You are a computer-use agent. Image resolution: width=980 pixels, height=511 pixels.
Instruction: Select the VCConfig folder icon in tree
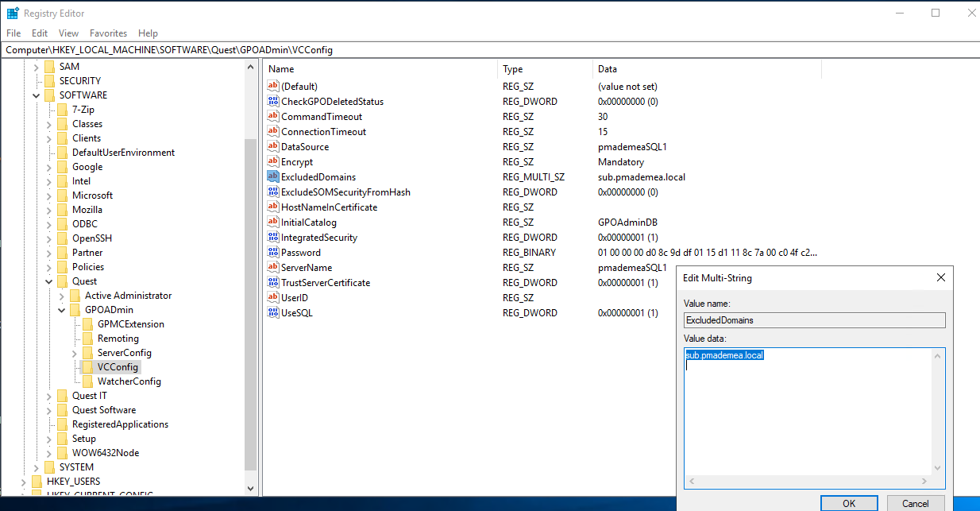click(x=87, y=367)
